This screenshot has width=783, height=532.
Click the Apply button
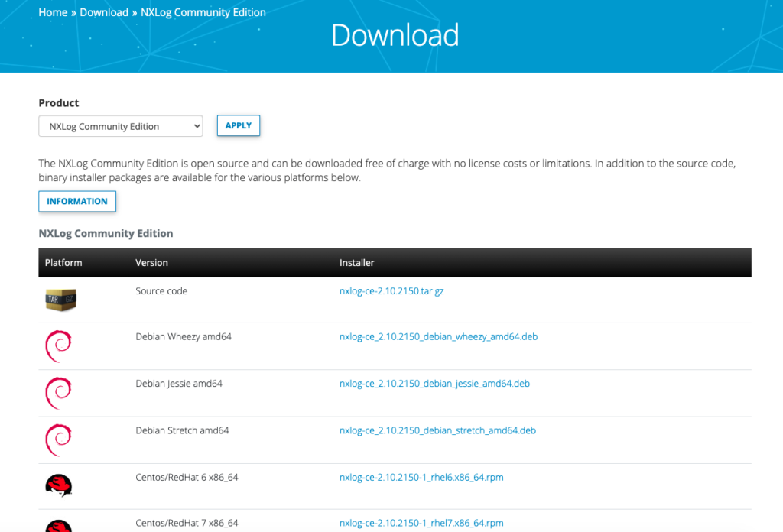point(239,125)
